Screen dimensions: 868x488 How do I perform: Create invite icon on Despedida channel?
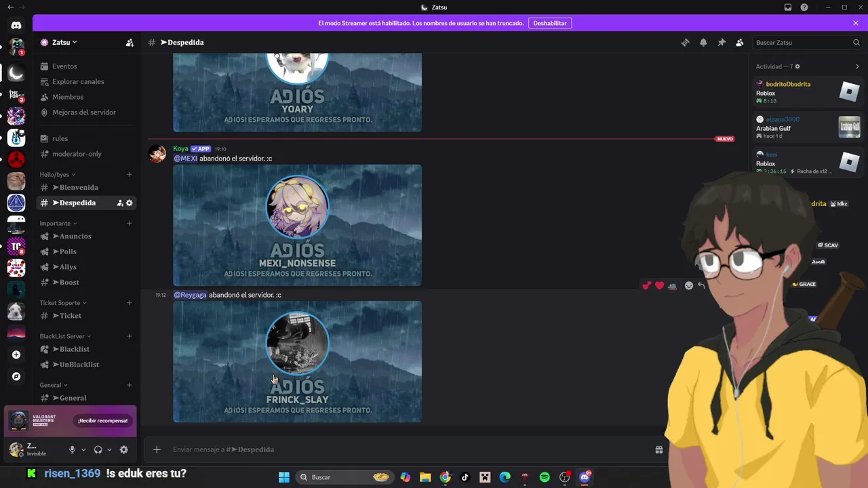coord(120,203)
